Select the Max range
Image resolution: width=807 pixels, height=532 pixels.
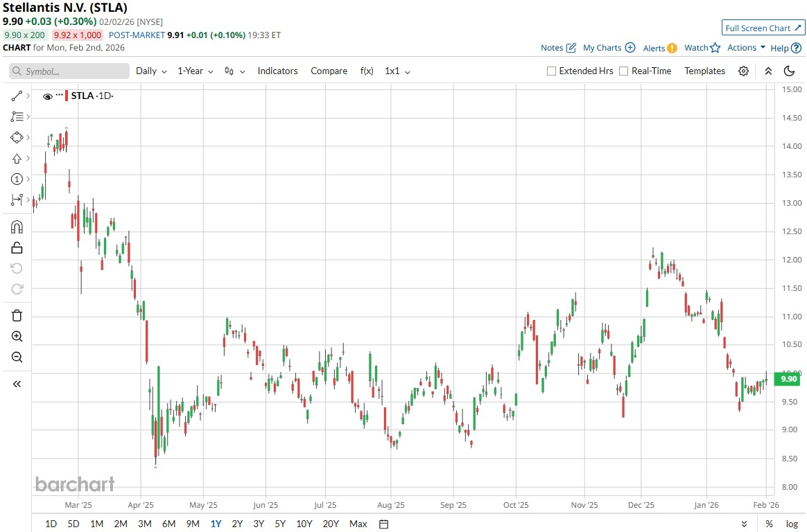pos(358,523)
